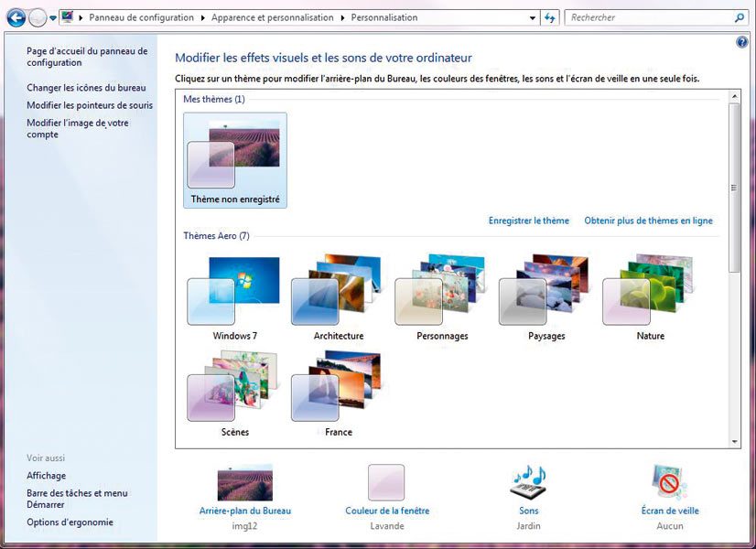Viewport: 756px width, 549px height.
Task: Click the Aucun screen saver text
Action: pos(670,526)
